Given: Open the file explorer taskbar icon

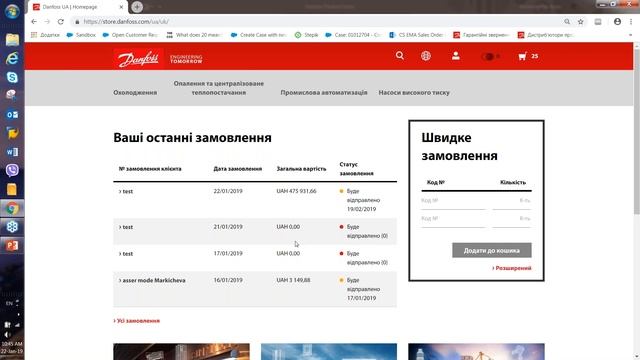Looking at the screenshot, I should tap(12, 40).
